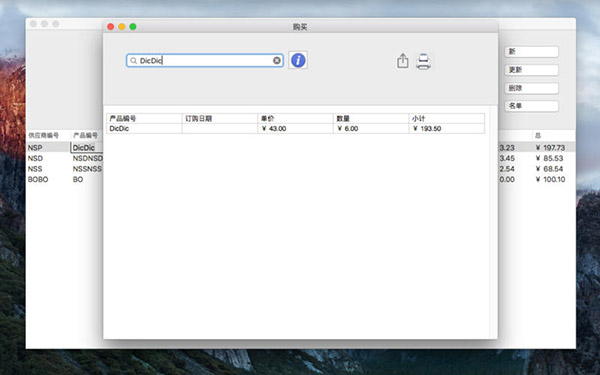Click the ¥ 197.73 total in back window
Screen dimensions: 600x375
(550, 148)
